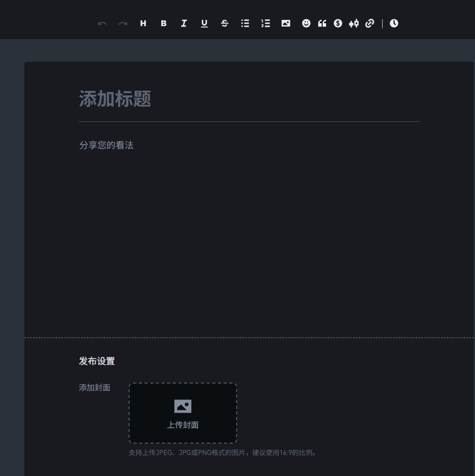Click the redo arrow in the toolbar
The image size is (475, 476).
123,23
